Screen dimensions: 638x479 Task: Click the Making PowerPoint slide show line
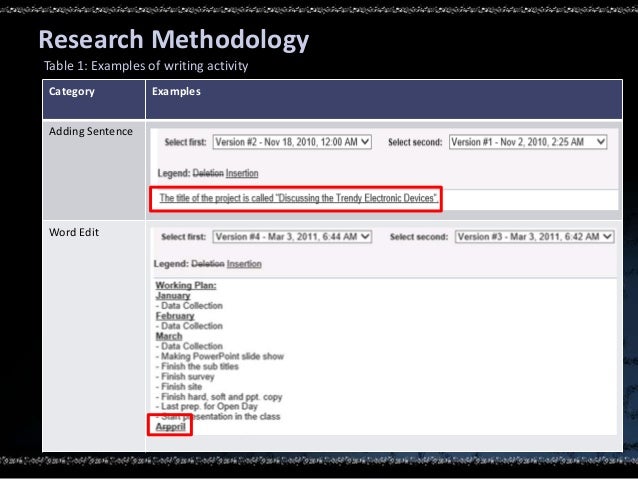click(221, 356)
